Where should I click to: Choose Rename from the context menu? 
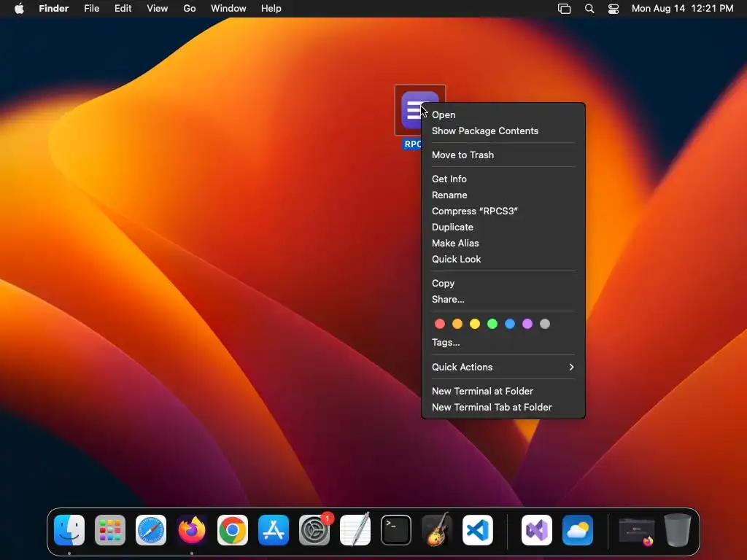coord(503,195)
